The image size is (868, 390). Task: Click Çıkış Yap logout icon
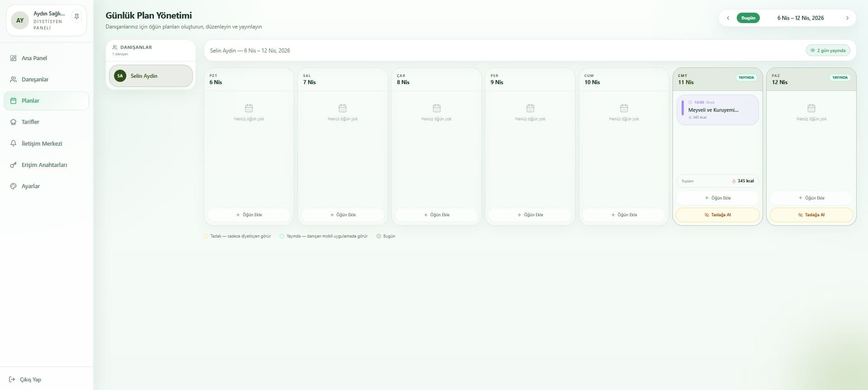click(12, 380)
